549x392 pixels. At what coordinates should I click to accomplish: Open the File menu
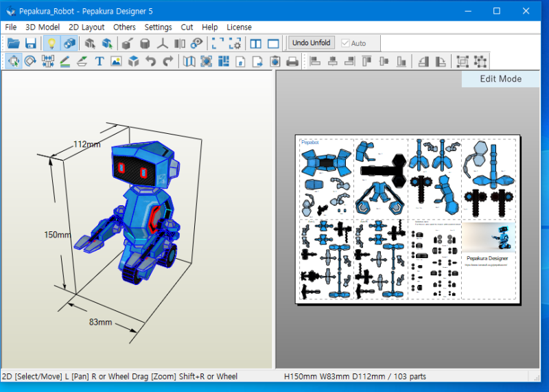(11, 27)
